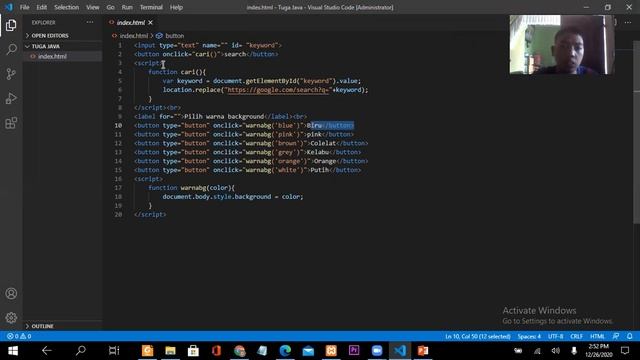Open Zoom from taskbar
This screenshot has width=640, height=360.
tap(377, 351)
